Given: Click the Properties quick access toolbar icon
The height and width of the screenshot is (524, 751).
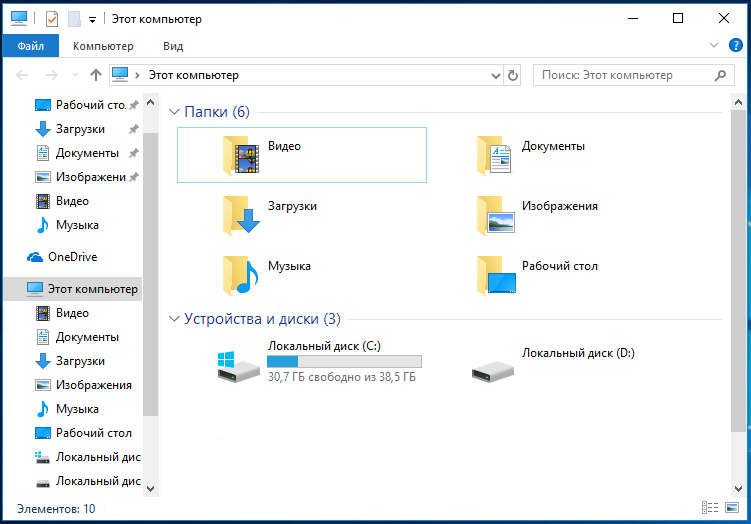Looking at the screenshot, I should pyautogui.click(x=52, y=19).
